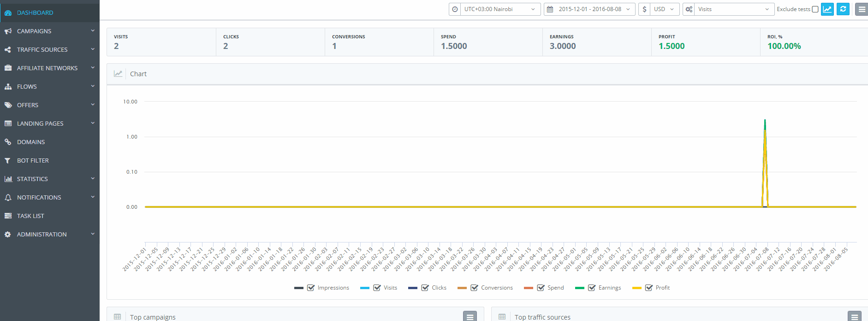868x321 pixels.
Task: Expand the Affiliate Networks submenu arrow
Action: 93,68
